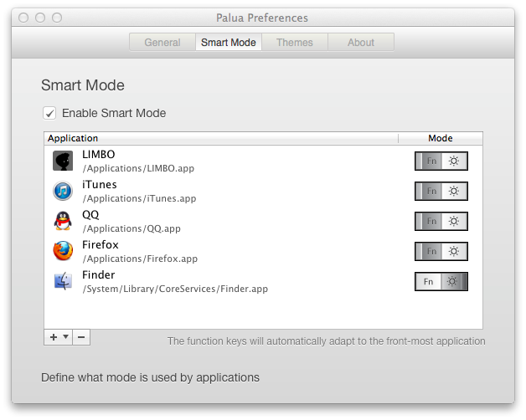526x420 pixels.
Task: Close the Palua Preferences window
Action: click(23, 18)
